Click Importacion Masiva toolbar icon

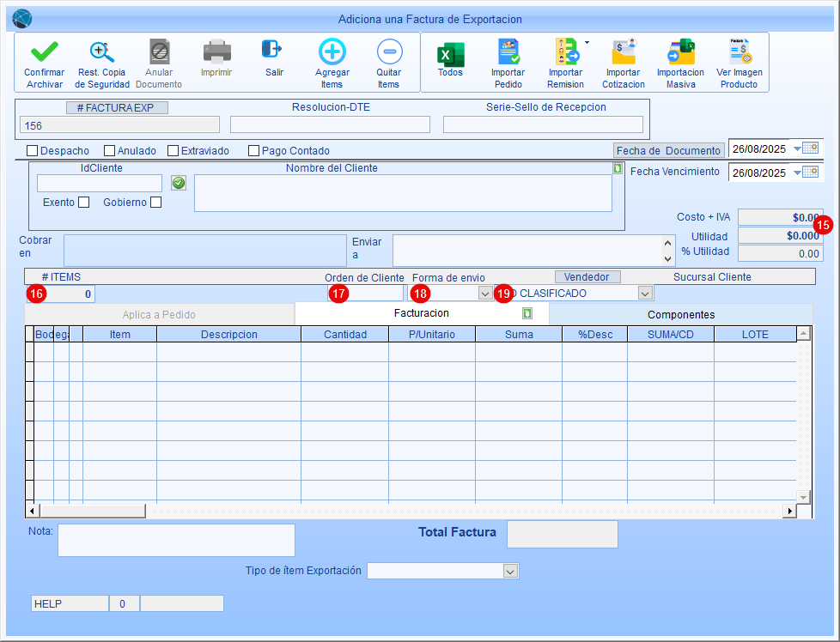point(680,53)
